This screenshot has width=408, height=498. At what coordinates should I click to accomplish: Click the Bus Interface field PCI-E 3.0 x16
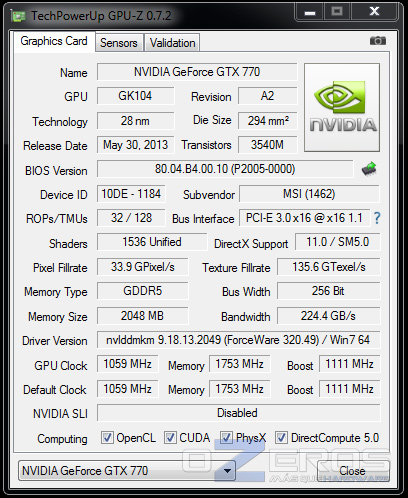(x=304, y=218)
